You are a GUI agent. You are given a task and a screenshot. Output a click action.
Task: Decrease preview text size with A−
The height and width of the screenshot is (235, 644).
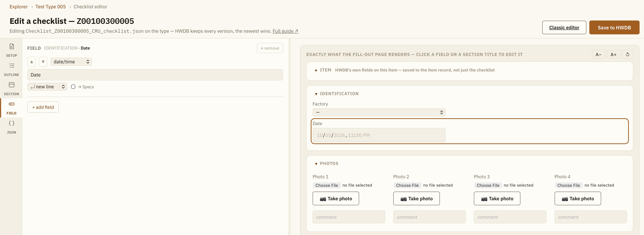pyautogui.click(x=598, y=54)
